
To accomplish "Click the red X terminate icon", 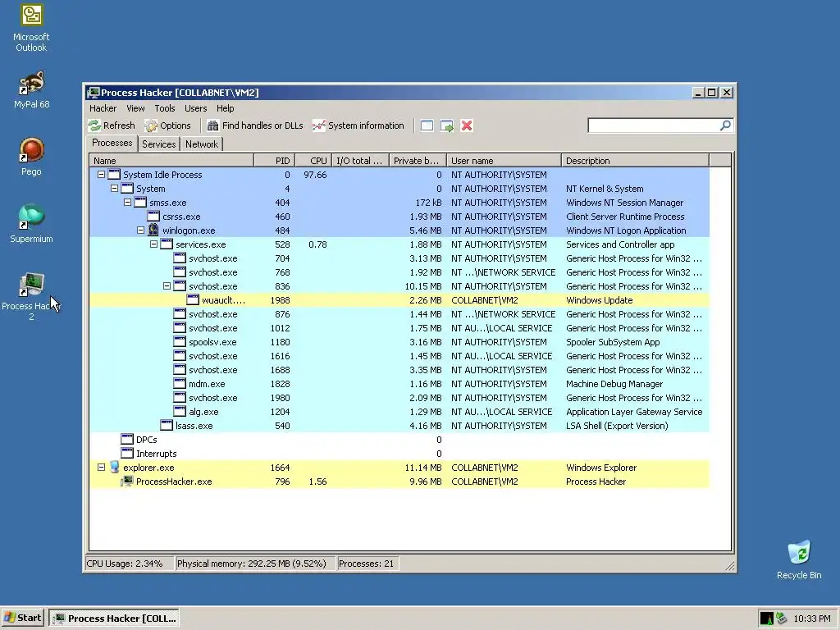I will pyautogui.click(x=467, y=126).
